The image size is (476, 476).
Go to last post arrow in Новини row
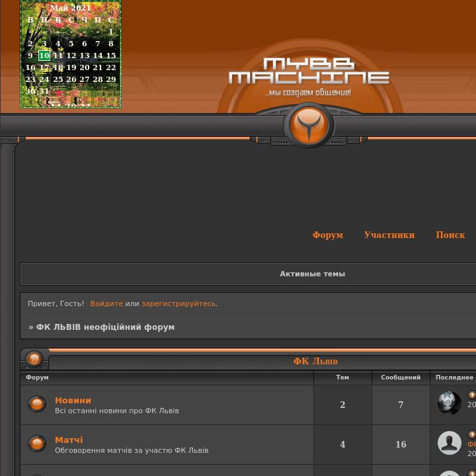472,395
